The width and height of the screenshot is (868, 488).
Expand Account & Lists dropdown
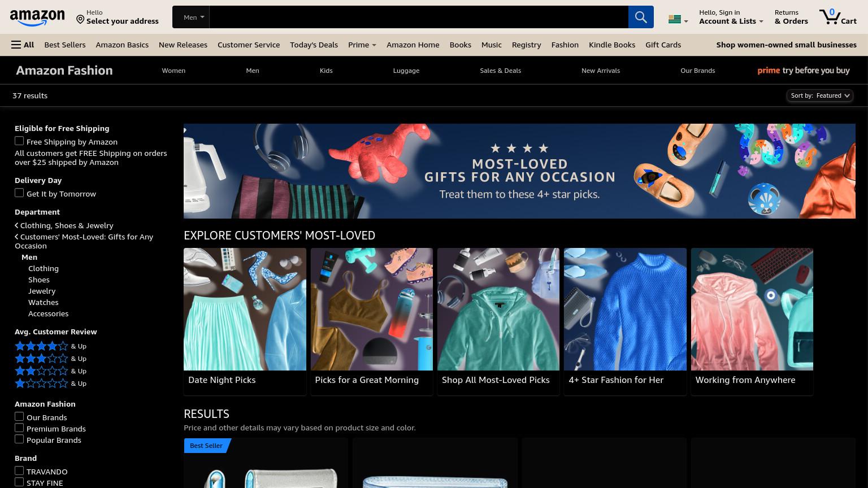[x=731, y=17]
